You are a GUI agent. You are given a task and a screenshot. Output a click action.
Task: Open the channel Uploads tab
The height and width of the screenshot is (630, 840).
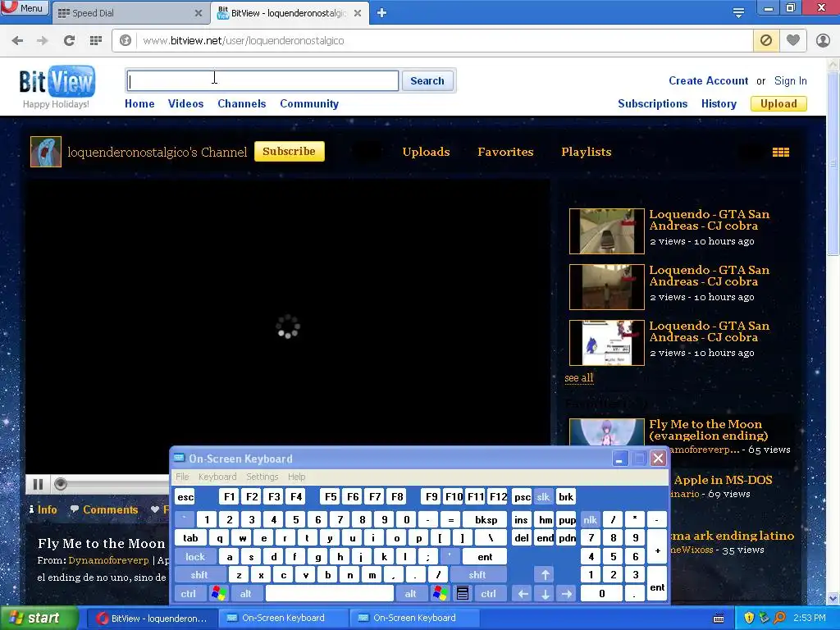click(426, 152)
